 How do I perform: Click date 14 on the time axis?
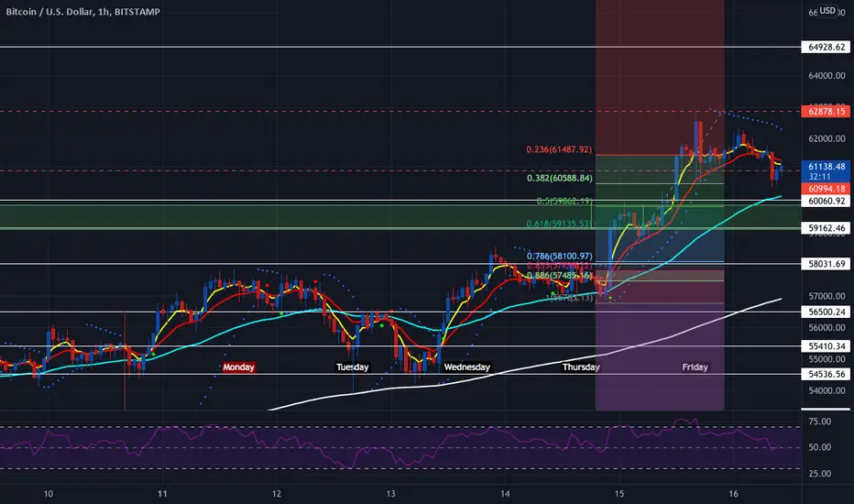click(x=505, y=494)
